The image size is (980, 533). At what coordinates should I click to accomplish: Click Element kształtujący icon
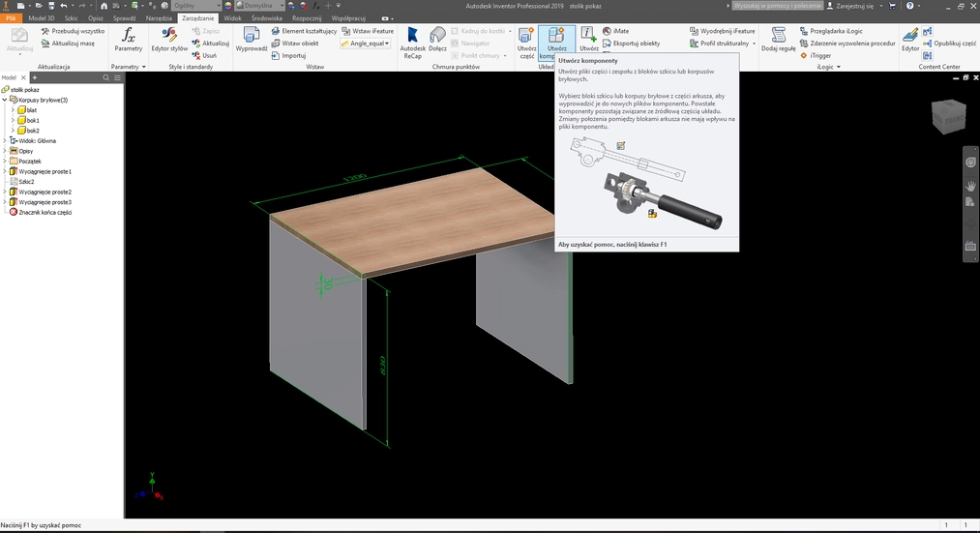[x=276, y=31]
